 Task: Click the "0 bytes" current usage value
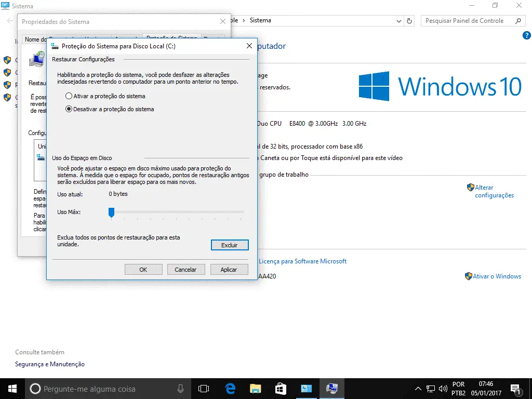(x=118, y=194)
